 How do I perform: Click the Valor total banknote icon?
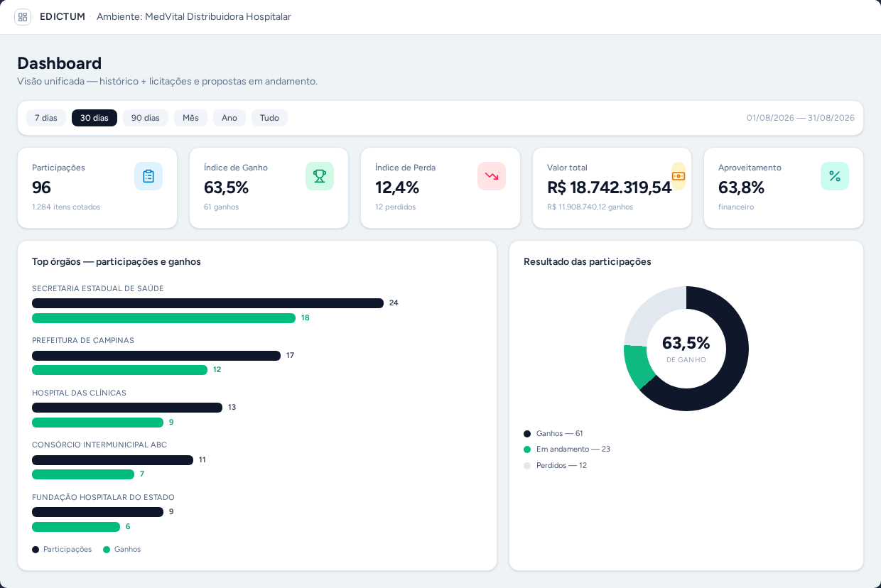679,176
